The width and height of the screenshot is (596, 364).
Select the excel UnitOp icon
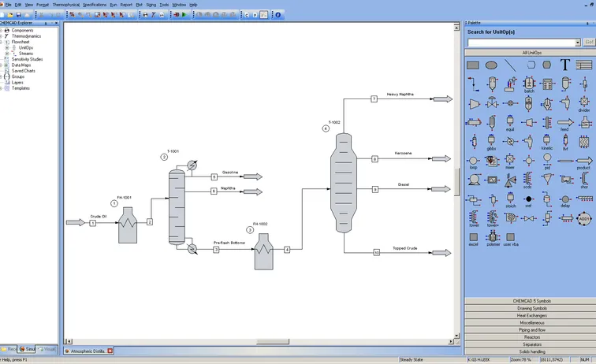click(x=473, y=237)
